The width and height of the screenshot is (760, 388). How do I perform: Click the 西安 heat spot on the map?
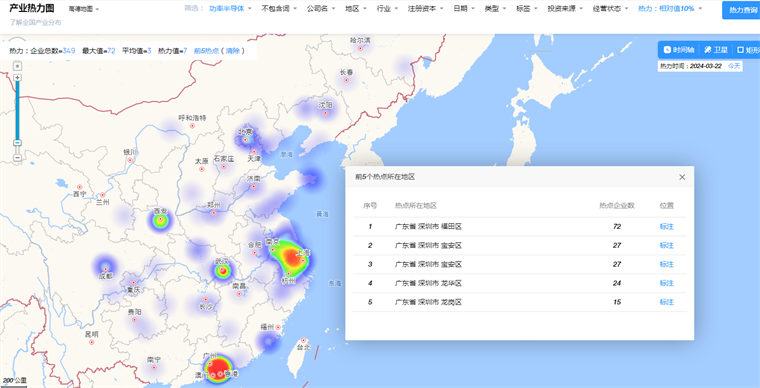pos(159,220)
